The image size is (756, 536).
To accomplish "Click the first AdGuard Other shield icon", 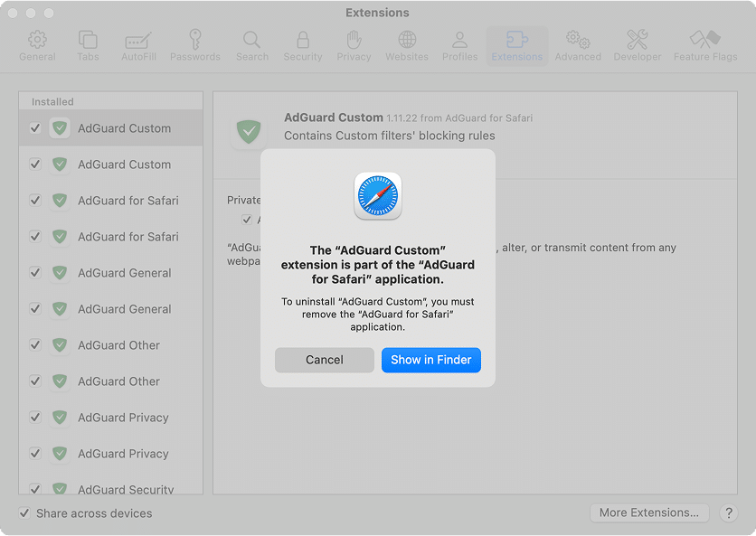I will pyautogui.click(x=60, y=345).
